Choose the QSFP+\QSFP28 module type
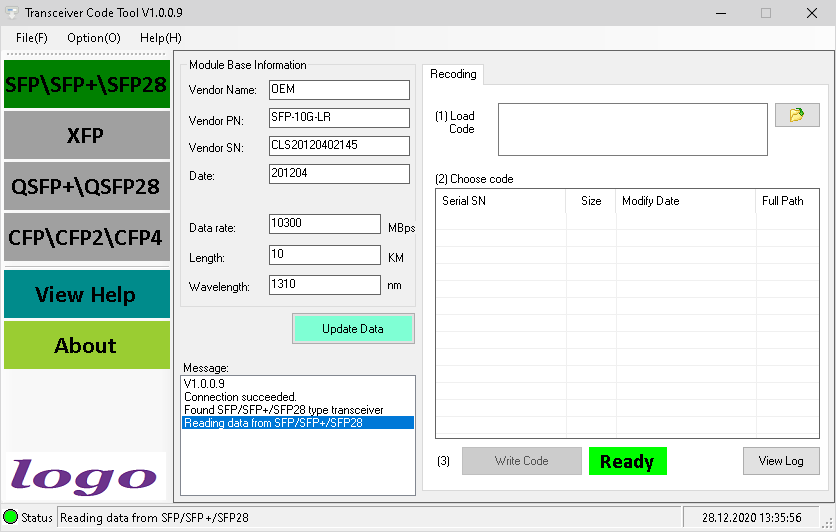Image resolution: width=836 pixels, height=532 pixels. [86, 186]
